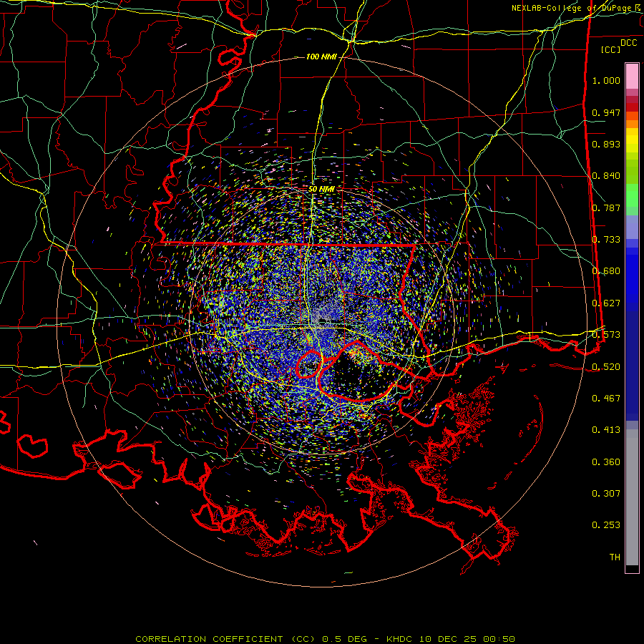
Task: Click the 0.253 legend value
Action: pos(606,525)
